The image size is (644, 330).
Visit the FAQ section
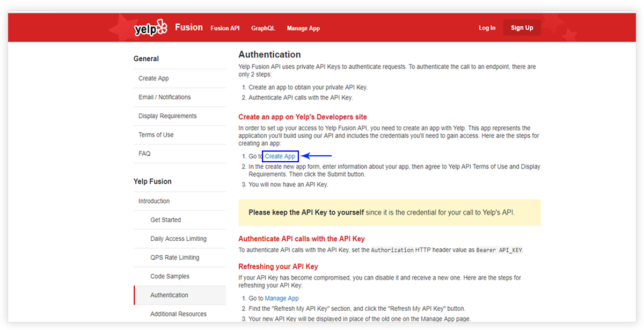(144, 153)
